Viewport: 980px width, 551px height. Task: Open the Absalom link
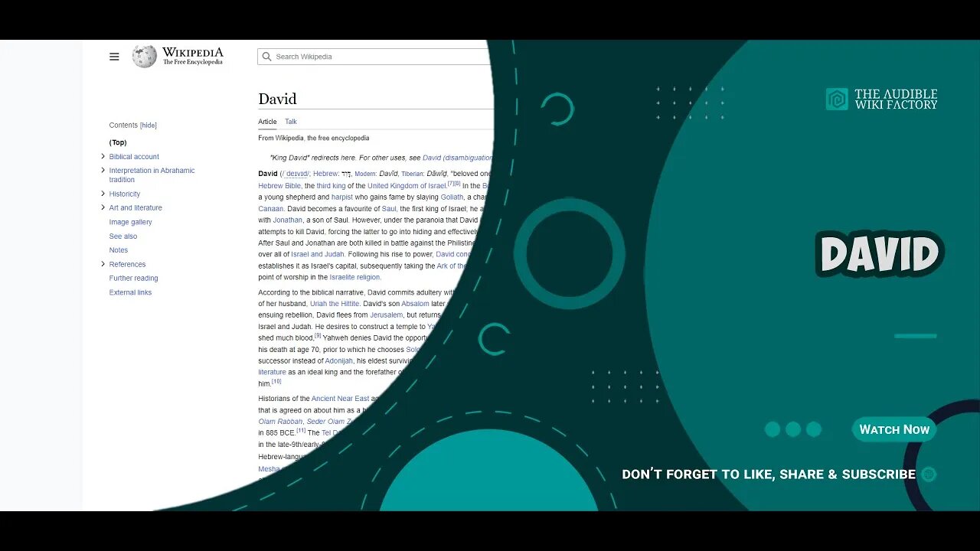(x=415, y=304)
